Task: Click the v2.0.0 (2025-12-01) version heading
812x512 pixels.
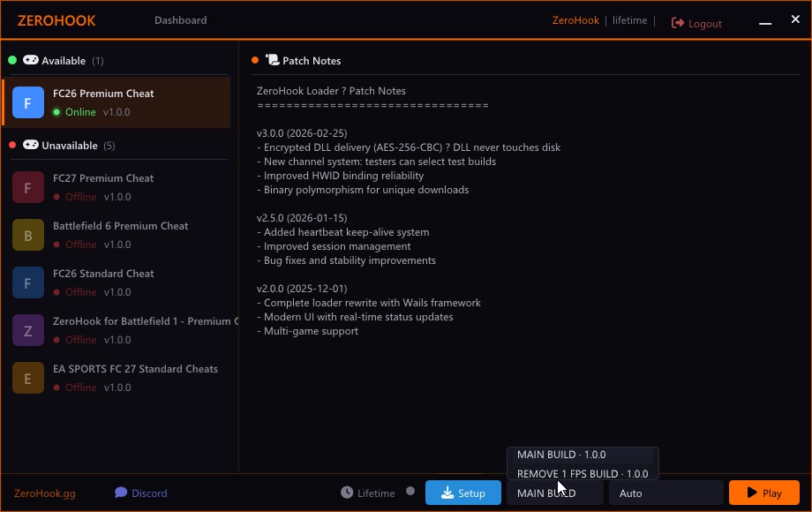Action: [x=302, y=289]
